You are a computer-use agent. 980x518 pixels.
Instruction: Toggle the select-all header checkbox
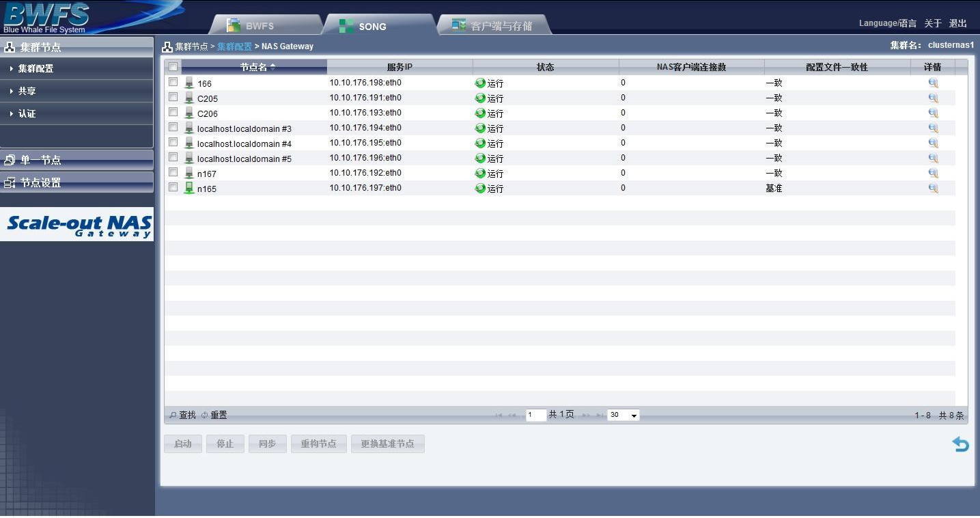pos(173,66)
